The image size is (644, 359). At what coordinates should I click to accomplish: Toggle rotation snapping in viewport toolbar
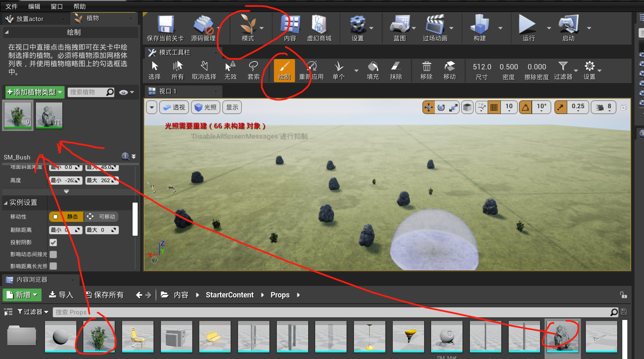[525, 107]
